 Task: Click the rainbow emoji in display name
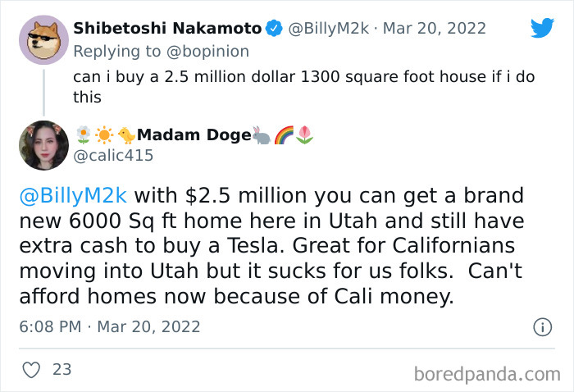coord(284,134)
